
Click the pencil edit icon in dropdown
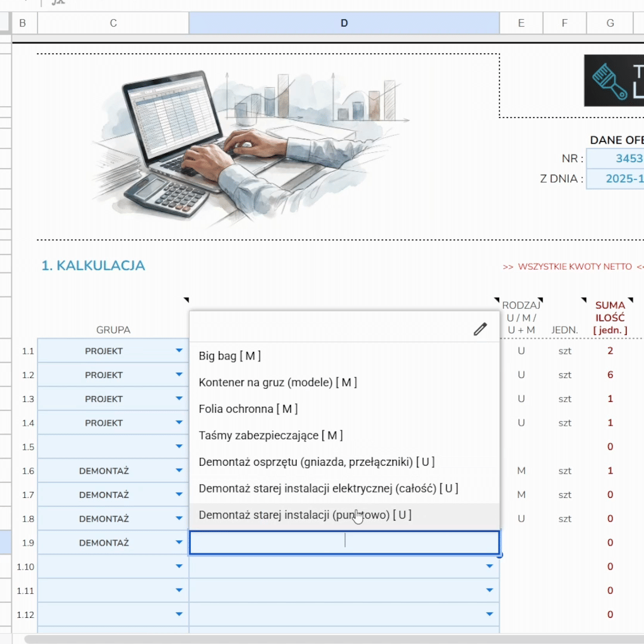click(x=480, y=329)
